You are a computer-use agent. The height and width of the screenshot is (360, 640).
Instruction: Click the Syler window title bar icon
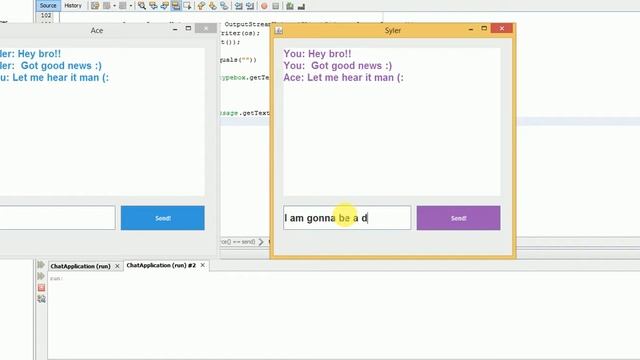279,30
